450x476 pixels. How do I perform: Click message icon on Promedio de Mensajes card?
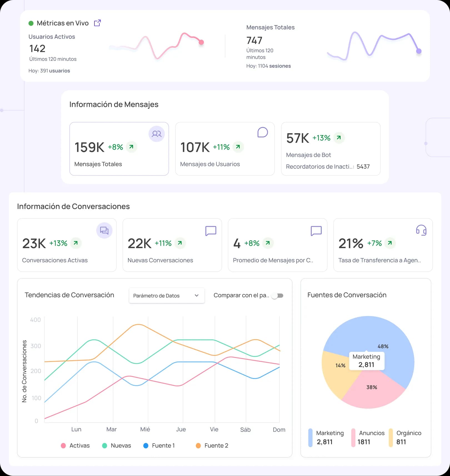click(x=316, y=231)
